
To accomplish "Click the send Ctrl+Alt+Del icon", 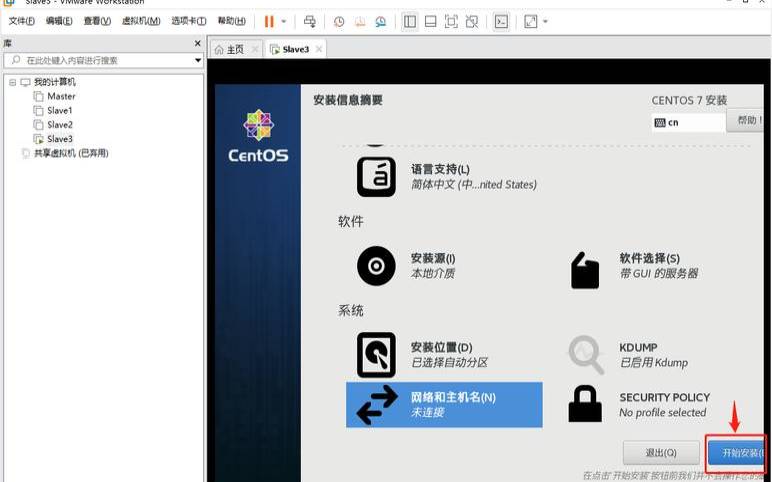I will 310,21.
